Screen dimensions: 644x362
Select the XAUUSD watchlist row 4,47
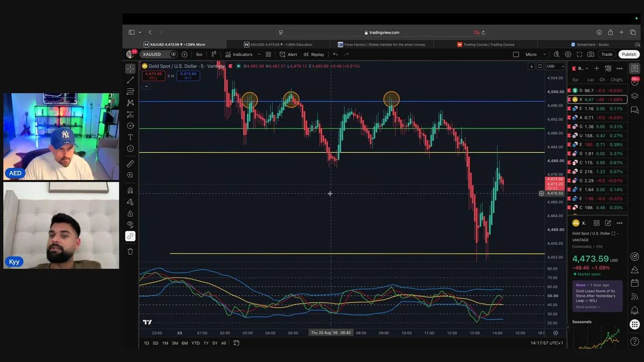597,100
